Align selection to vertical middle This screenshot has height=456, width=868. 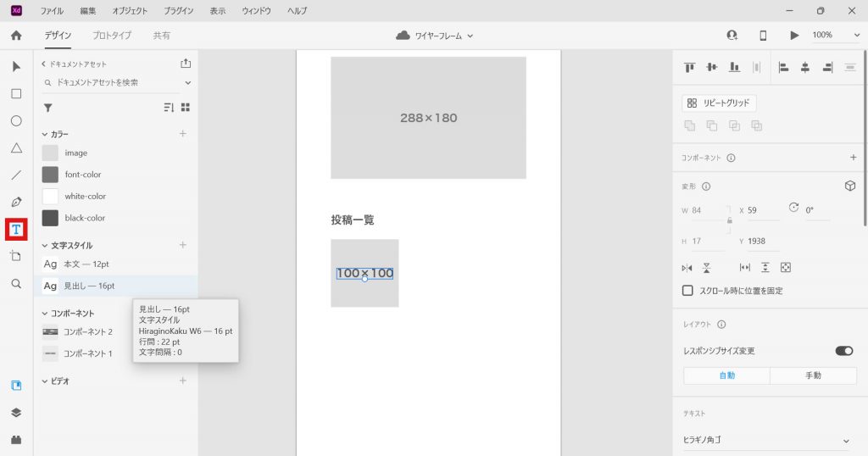[x=712, y=68]
